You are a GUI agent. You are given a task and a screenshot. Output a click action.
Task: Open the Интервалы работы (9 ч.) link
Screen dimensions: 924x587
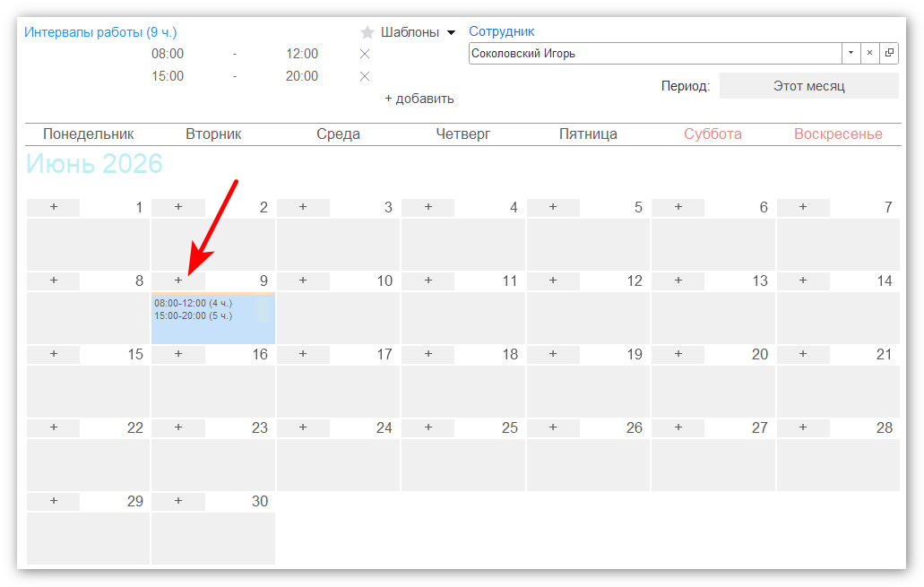(100, 32)
